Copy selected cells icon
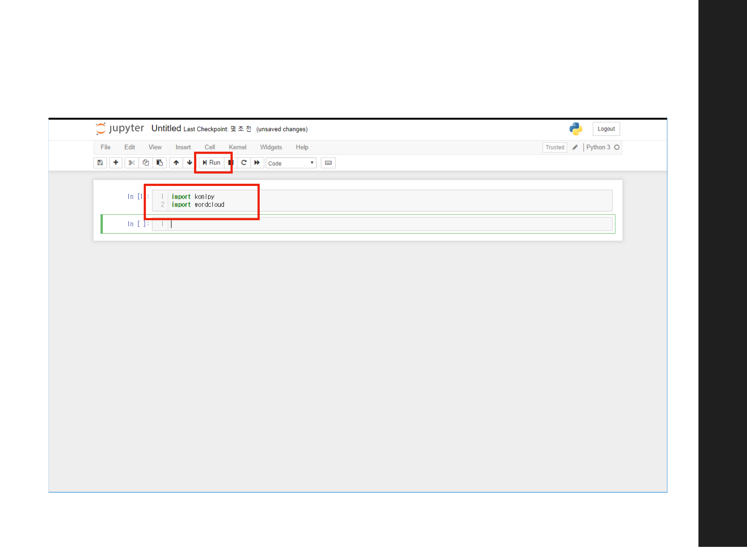This screenshot has height=560, width=747. (x=146, y=163)
